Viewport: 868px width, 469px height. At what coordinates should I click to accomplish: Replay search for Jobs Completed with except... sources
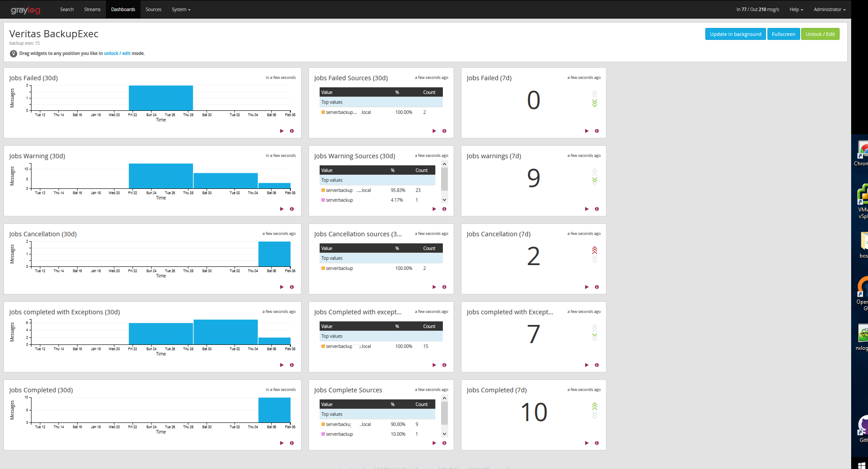pos(434,365)
